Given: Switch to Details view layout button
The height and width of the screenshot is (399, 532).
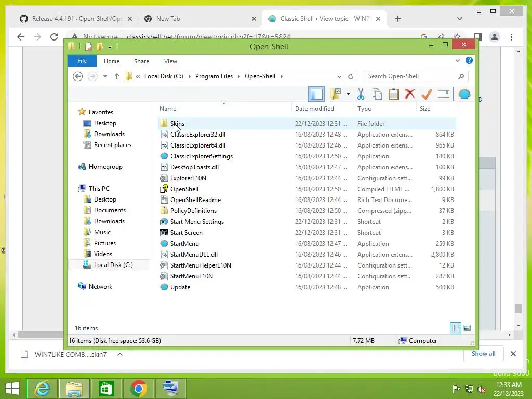Looking at the screenshot, I should pos(455,328).
